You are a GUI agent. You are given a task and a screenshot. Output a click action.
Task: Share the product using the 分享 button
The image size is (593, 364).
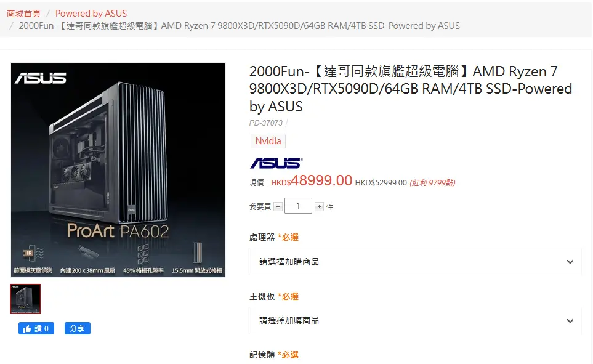coord(78,328)
